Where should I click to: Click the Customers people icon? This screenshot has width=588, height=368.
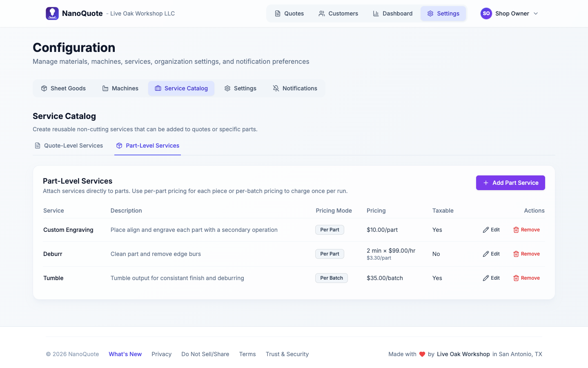coord(322,13)
